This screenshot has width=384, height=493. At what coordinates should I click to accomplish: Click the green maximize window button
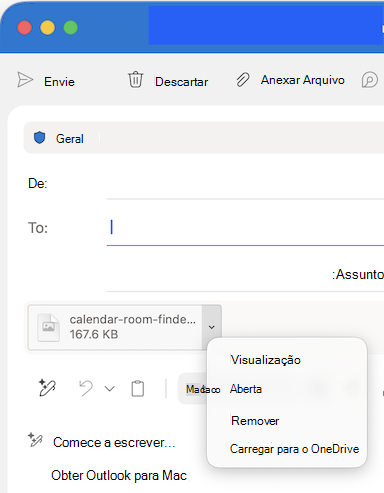[x=71, y=27]
